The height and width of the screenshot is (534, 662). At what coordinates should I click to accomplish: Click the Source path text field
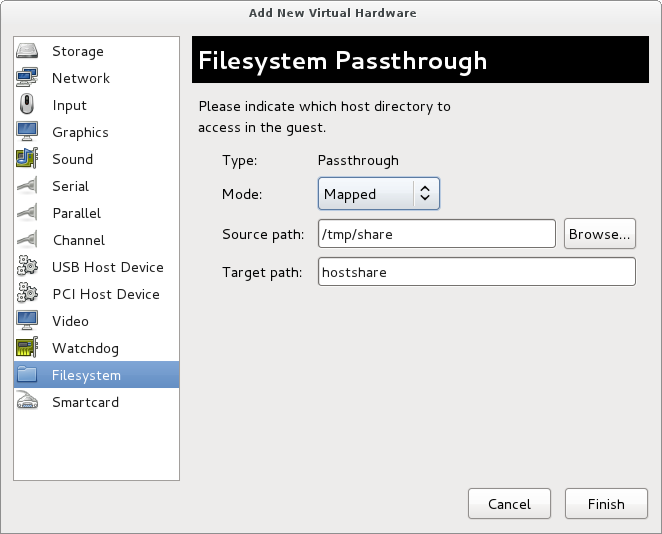pyautogui.click(x=437, y=234)
